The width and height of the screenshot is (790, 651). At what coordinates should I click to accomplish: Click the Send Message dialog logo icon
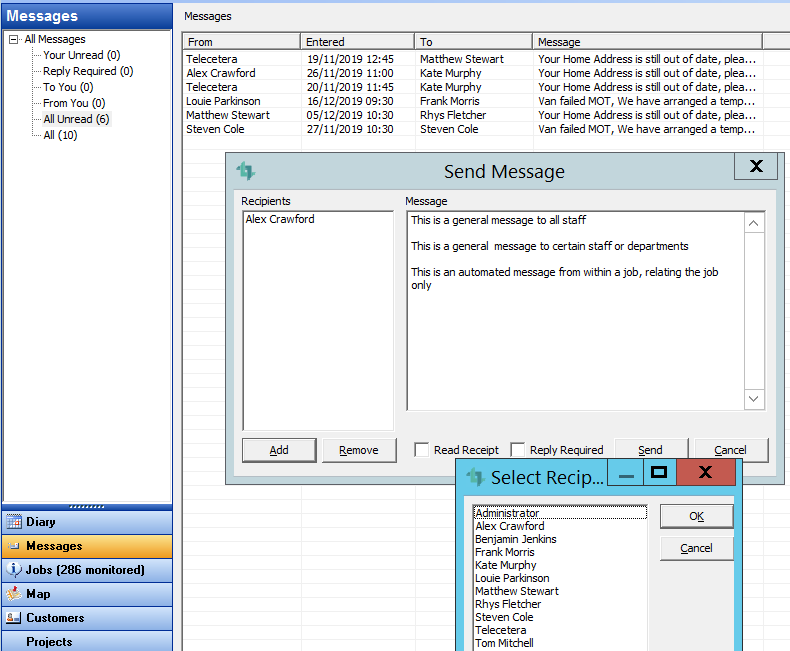point(245,171)
